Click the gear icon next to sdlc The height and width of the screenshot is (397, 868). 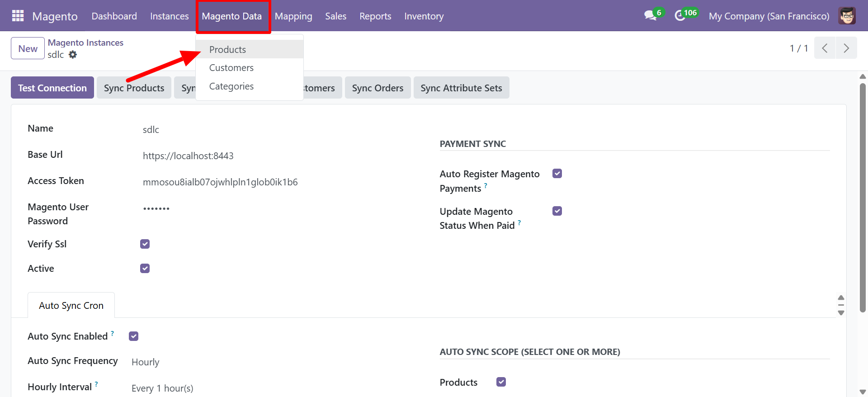73,55
